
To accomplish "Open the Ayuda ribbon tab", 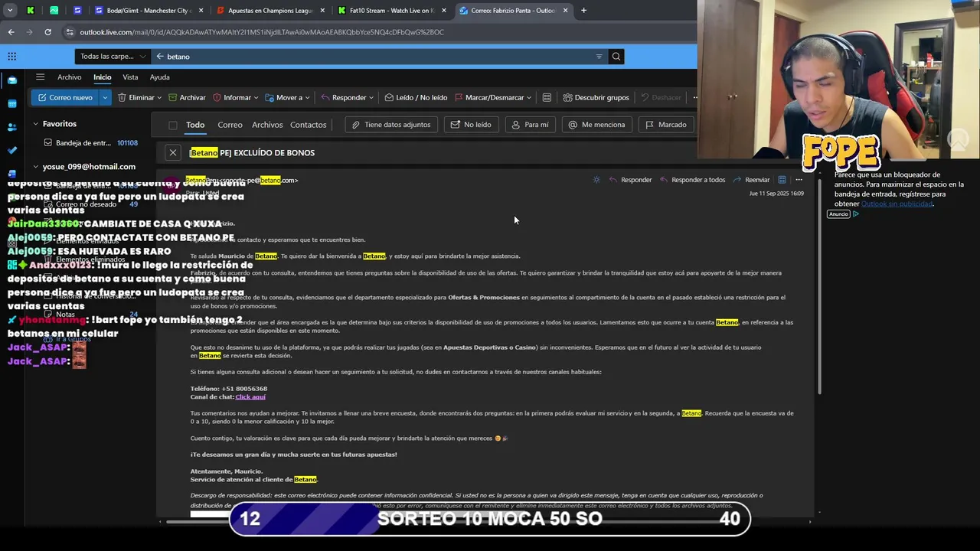I will (x=159, y=77).
